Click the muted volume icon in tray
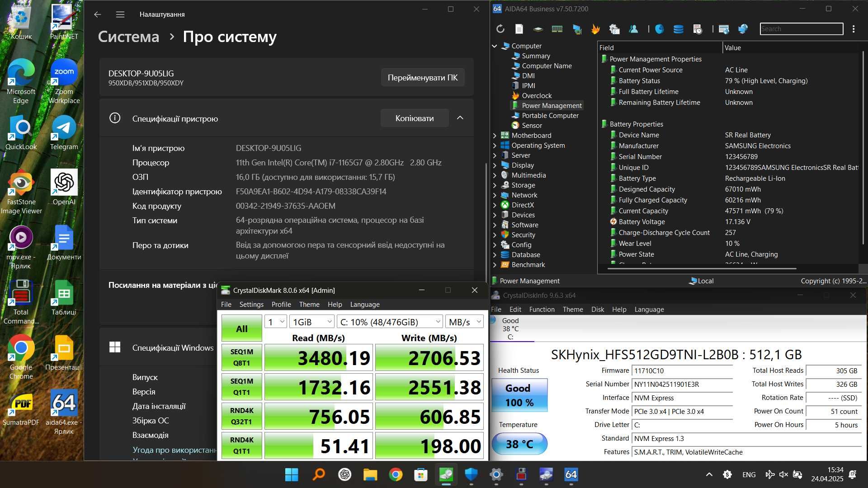 (783, 474)
